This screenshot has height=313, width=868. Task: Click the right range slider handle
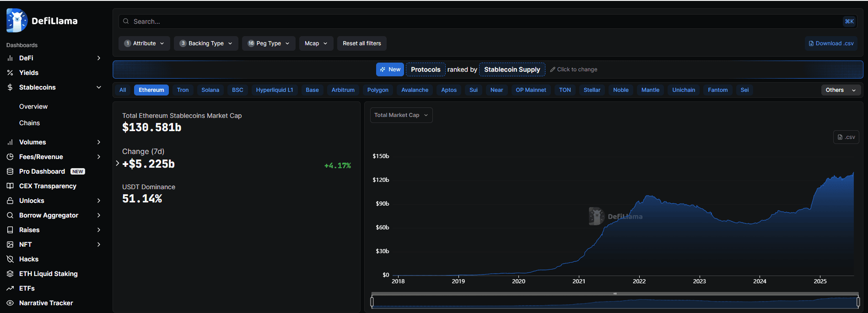tap(858, 302)
